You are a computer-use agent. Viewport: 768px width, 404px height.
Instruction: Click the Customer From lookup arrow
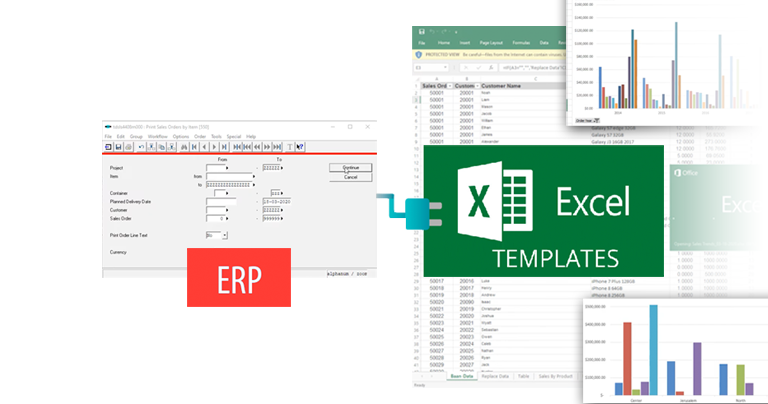pyautogui.click(x=227, y=210)
